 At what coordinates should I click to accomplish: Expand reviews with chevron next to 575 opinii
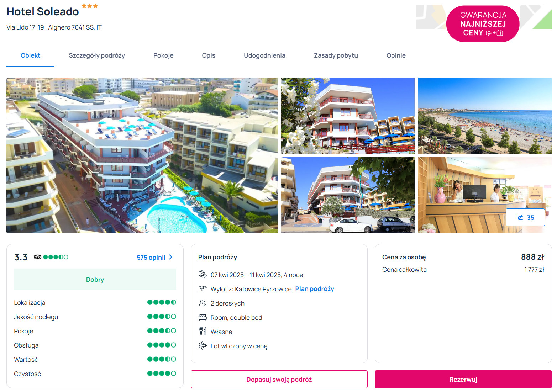pyautogui.click(x=171, y=257)
